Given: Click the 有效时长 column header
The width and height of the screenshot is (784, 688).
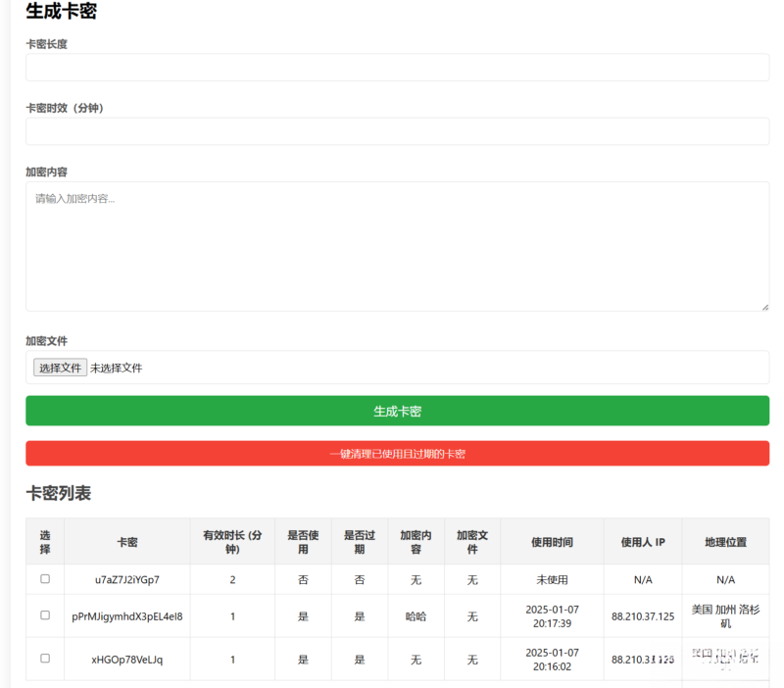Looking at the screenshot, I should [x=232, y=541].
